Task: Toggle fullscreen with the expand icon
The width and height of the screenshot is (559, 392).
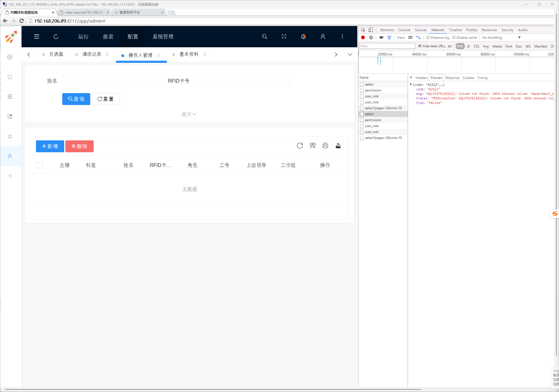Action: point(284,37)
